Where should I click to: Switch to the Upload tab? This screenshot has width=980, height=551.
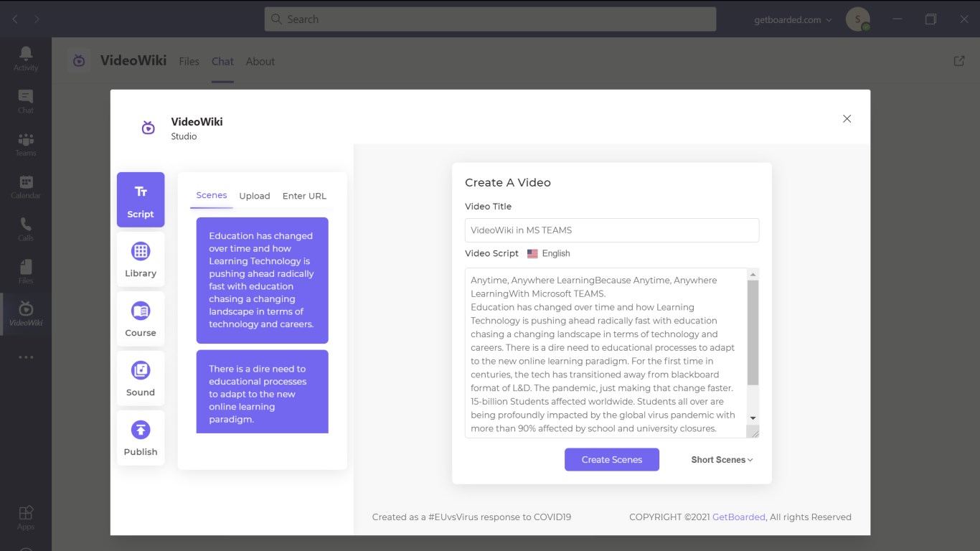pos(255,196)
